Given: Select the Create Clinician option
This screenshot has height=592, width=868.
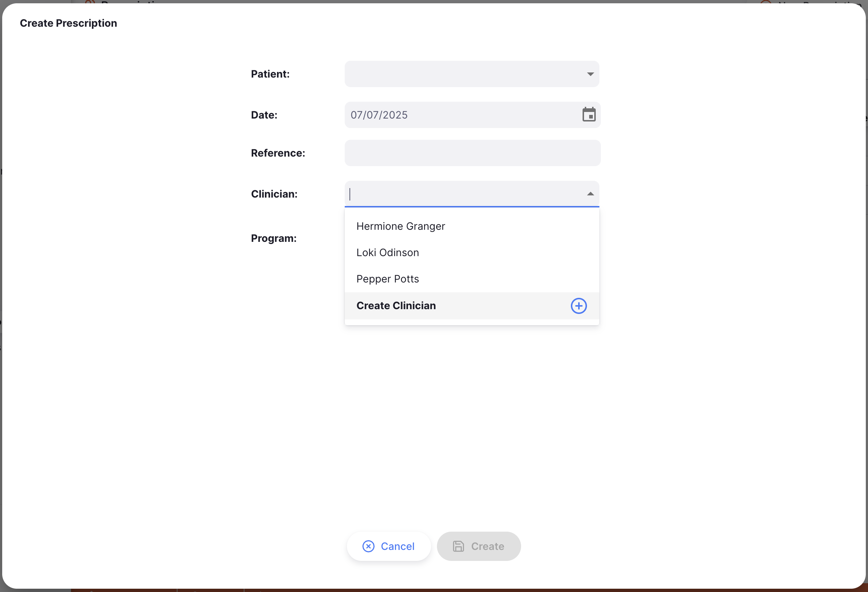Looking at the screenshot, I should pos(396,306).
